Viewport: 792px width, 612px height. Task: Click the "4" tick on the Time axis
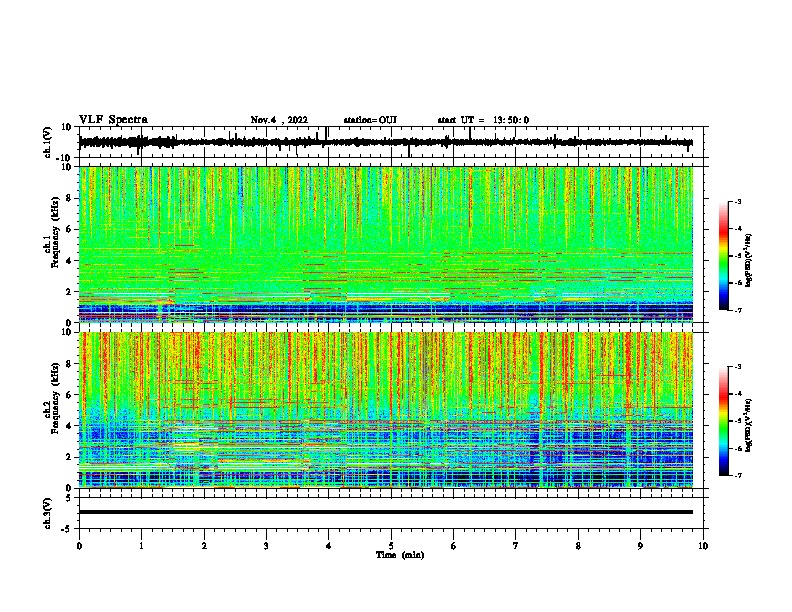[x=329, y=546]
